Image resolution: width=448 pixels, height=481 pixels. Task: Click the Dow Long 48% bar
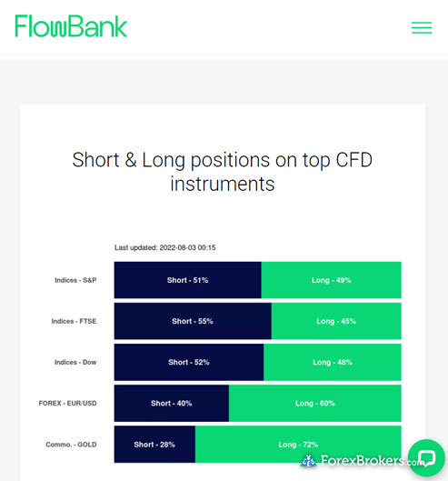[333, 362]
